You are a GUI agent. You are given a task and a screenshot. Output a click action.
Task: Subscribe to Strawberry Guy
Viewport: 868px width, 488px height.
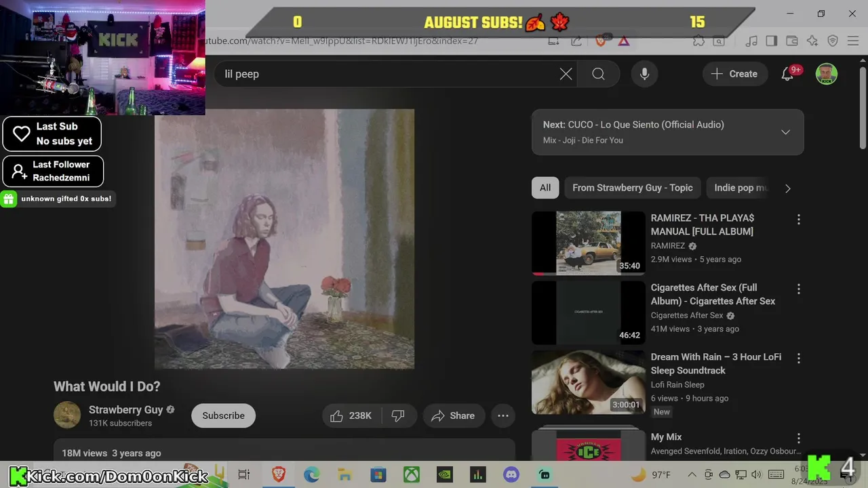[223, 415]
